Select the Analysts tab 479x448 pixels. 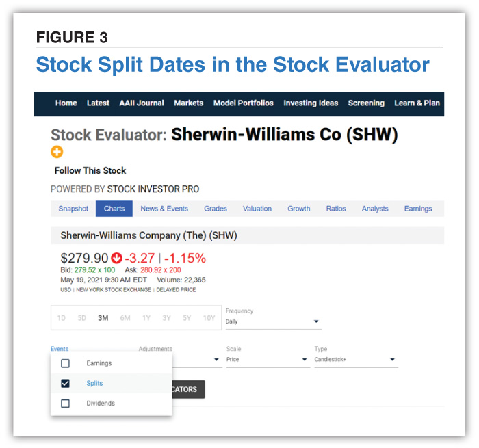tap(375, 209)
